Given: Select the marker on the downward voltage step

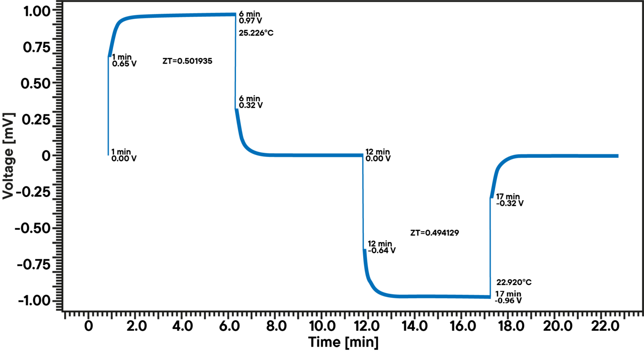Looking at the screenshot, I should 366,249.
